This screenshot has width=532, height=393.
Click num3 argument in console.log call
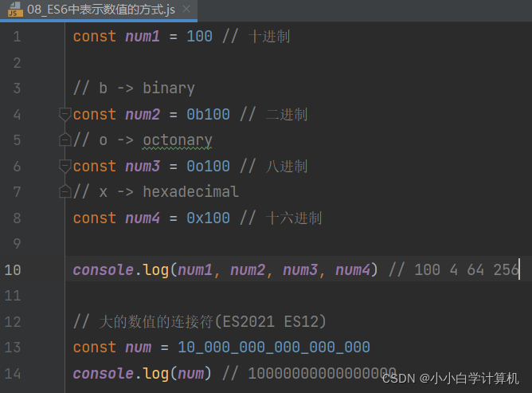pos(300,270)
